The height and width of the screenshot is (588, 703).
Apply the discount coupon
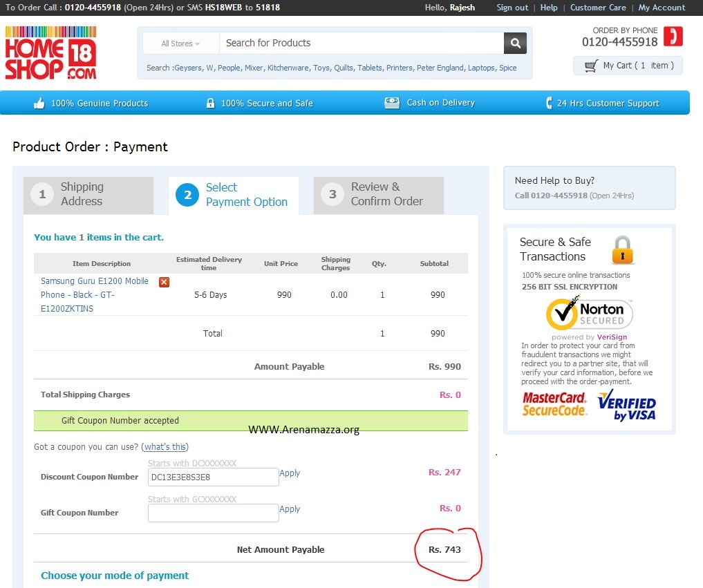pos(290,473)
